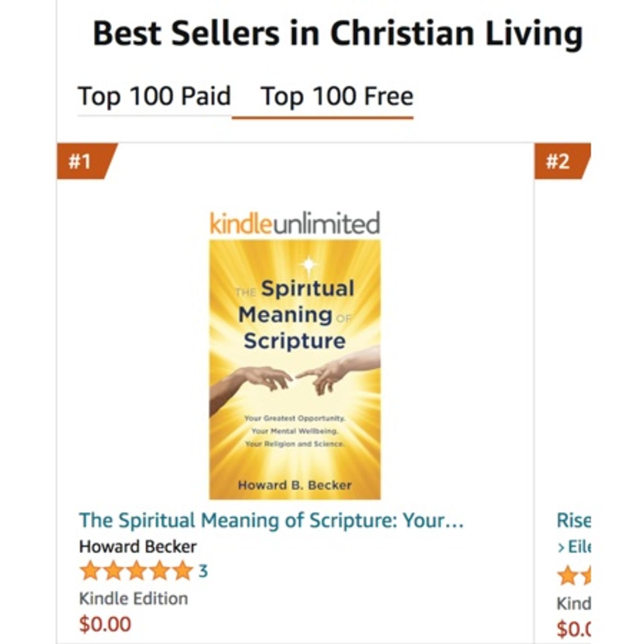644x644 pixels.
Task: Open the 3 reviews count link
Action: pyautogui.click(x=203, y=571)
